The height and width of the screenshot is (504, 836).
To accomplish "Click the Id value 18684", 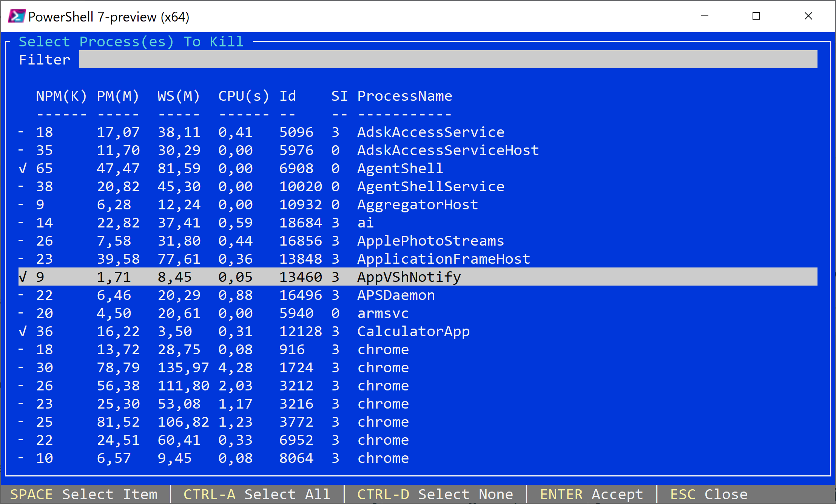I will pyautogui.click(x=301, y=223).
